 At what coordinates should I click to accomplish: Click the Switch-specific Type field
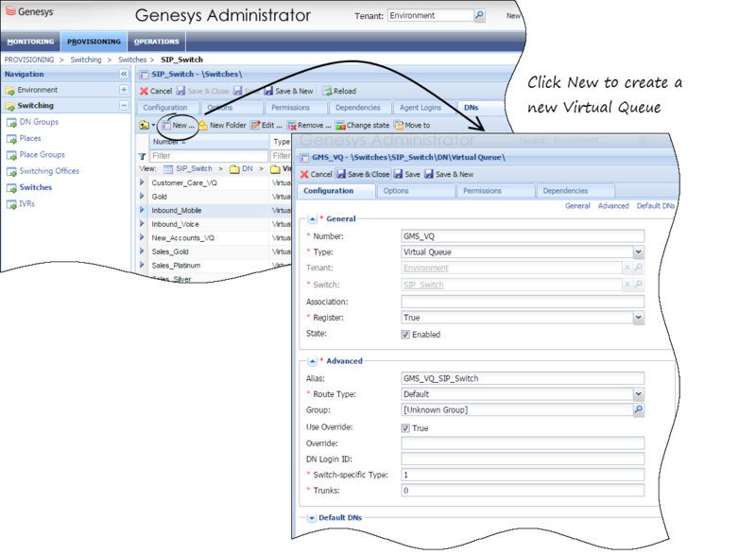pyautogui.click(x=523, y=475)
